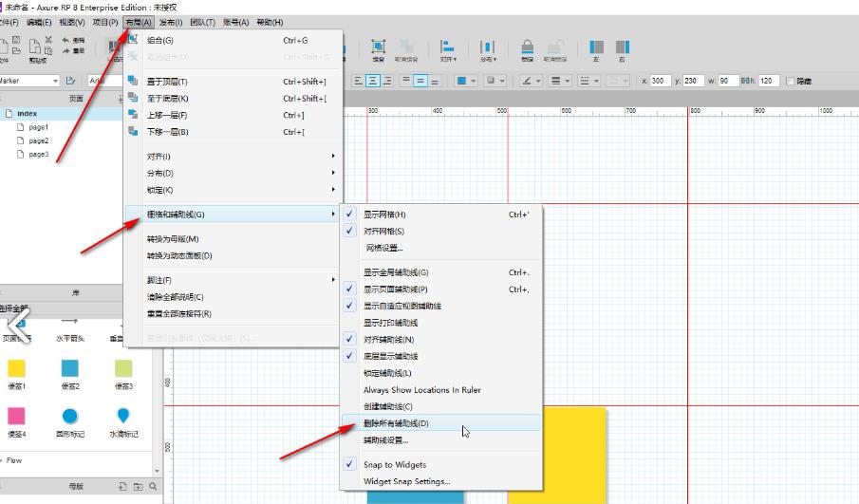The image size is (859, 504).
Task: Select the yellow sticky note 便签1 widget
Action: pyautogui.click(x=17, y=368)
